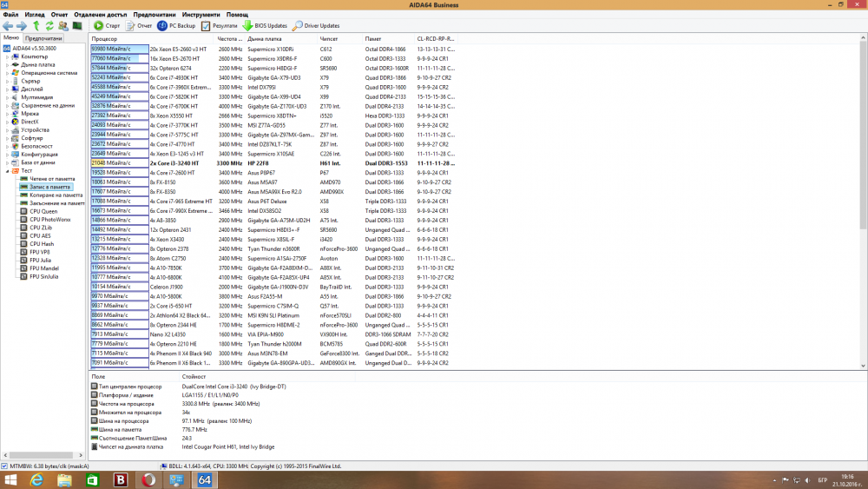Select the CPU Hash benchmark icon
The height and width of the screenshot is (489, 868).
[23, 244]
